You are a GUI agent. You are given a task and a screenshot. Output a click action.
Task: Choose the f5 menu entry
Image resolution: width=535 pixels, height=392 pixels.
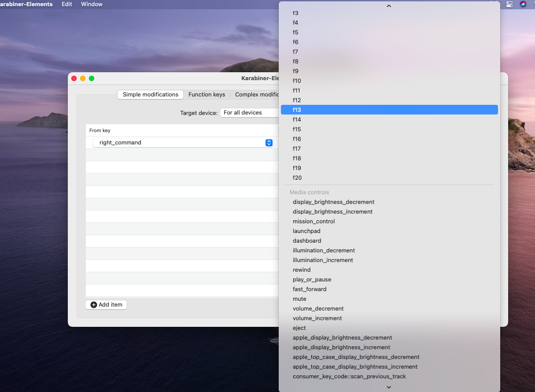point(389,32)
